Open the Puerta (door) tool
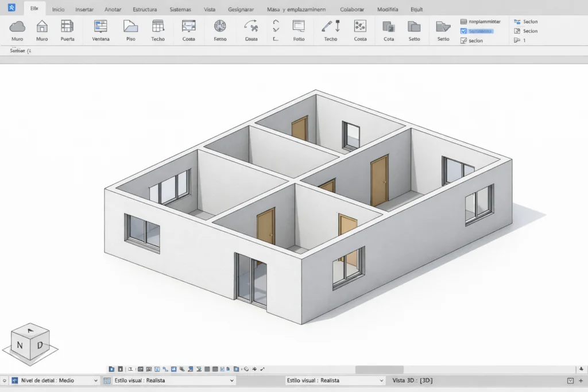 [68, 30]
